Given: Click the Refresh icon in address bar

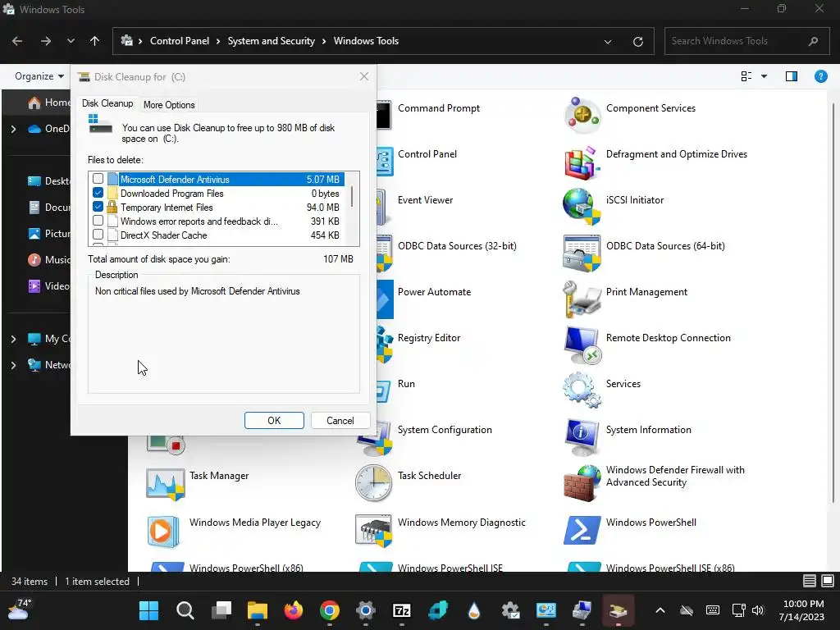Looking at the screenshot, I should (x=637, y=41).
